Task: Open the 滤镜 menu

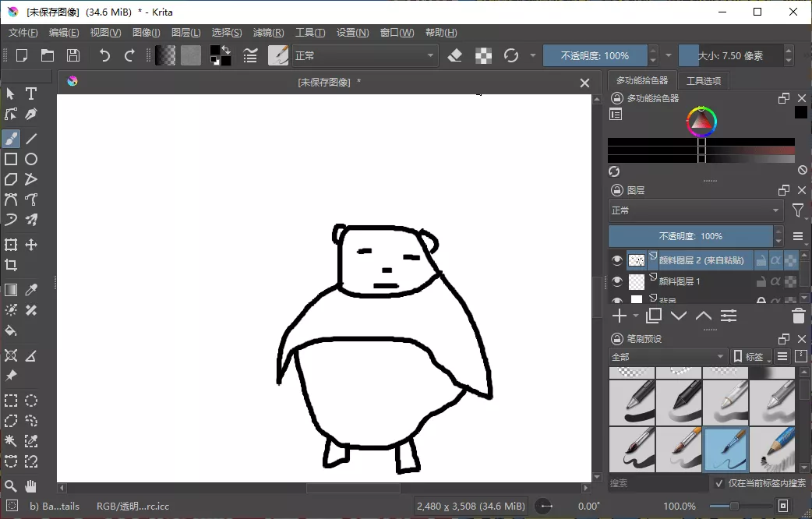Action: coord(268,32)
